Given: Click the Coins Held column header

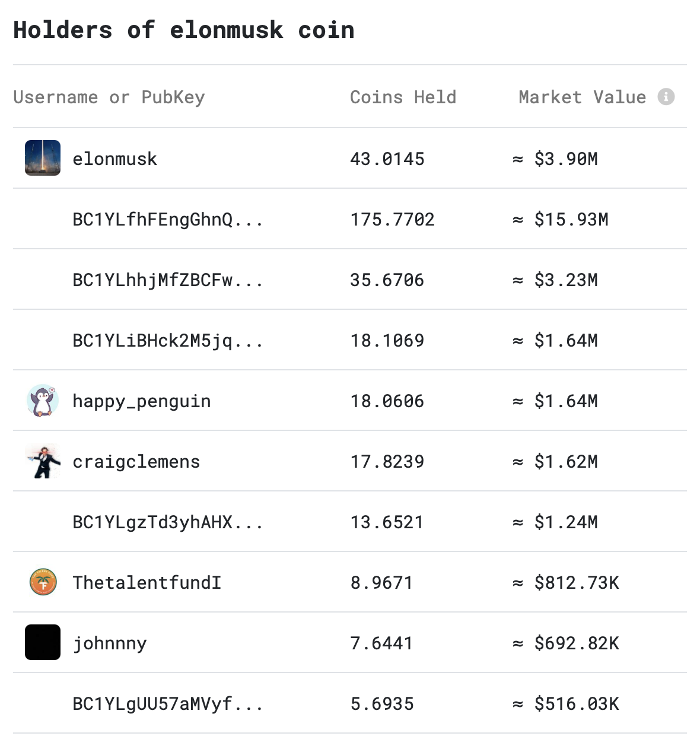Looking at the screenshot, I should [403, 97].
